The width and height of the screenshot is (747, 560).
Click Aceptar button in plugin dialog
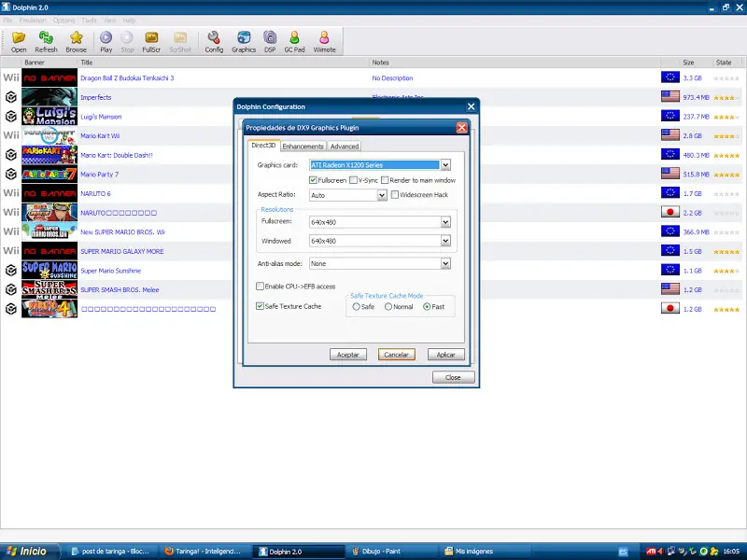pos(347,355)
